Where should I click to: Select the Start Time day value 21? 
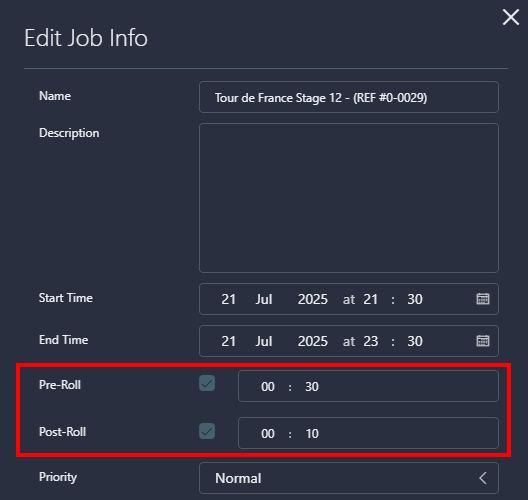click(228, 299)
